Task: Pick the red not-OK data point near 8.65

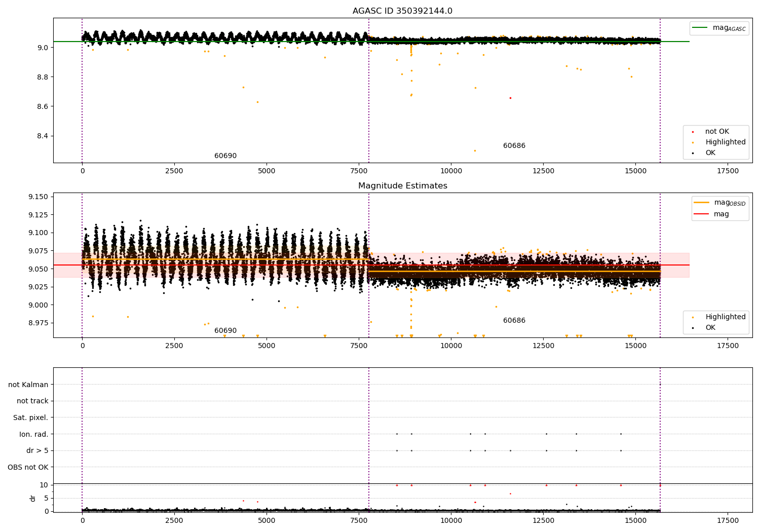Action: [x=510, y=98]
